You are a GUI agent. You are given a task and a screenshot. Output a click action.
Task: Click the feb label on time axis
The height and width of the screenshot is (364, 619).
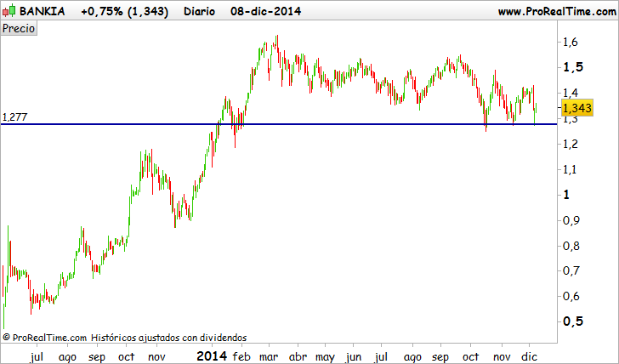click(x=241, y=357)
